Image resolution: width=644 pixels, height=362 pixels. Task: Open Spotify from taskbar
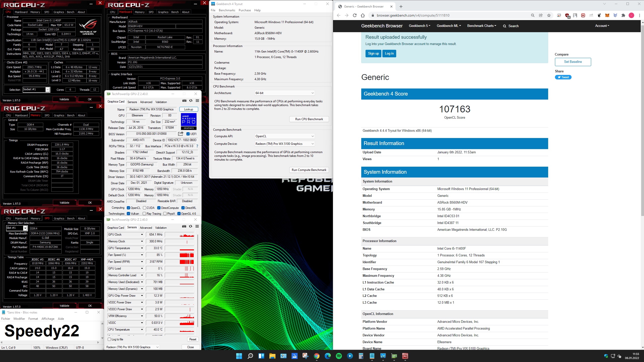339,356
